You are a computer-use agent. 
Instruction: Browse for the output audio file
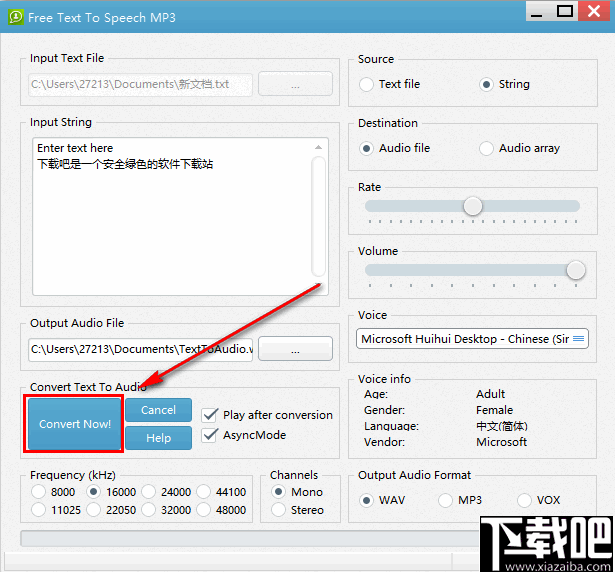295,349
